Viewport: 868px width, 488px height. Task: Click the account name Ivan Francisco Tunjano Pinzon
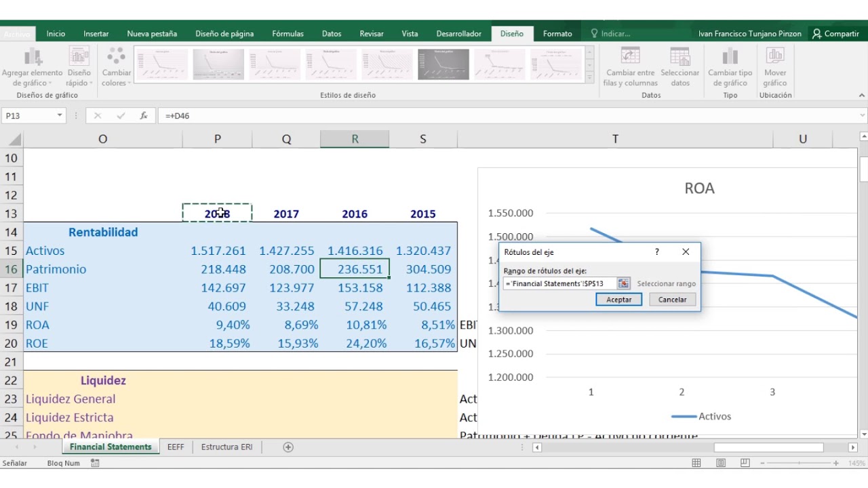(750, 33)
